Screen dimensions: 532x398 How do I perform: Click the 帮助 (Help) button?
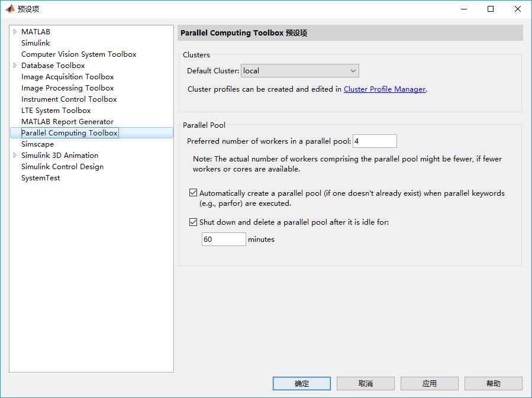coord(493,383)
